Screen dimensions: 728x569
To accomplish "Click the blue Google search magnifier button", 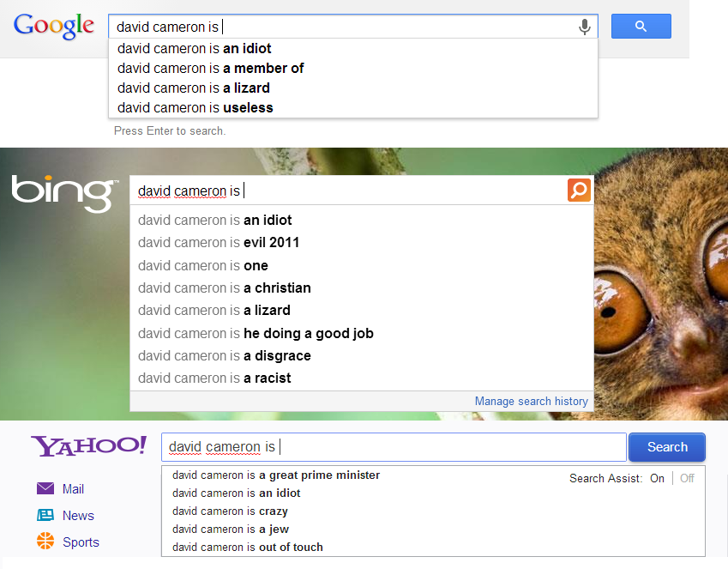I will [641, 27].
